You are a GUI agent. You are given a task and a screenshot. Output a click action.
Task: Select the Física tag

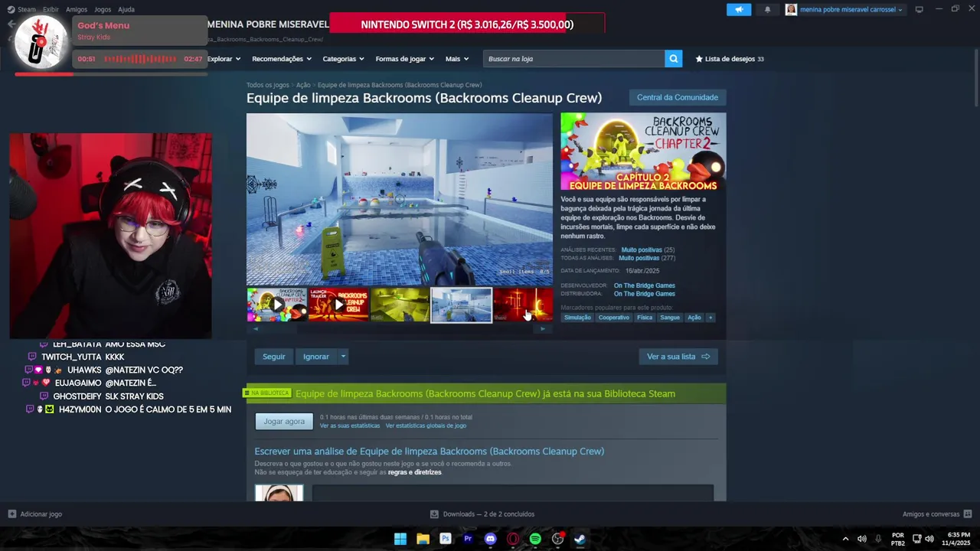tap(645, 318)
